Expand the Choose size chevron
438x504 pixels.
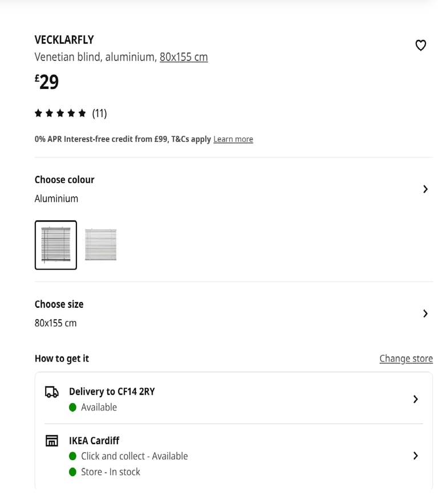click(425, 314)
